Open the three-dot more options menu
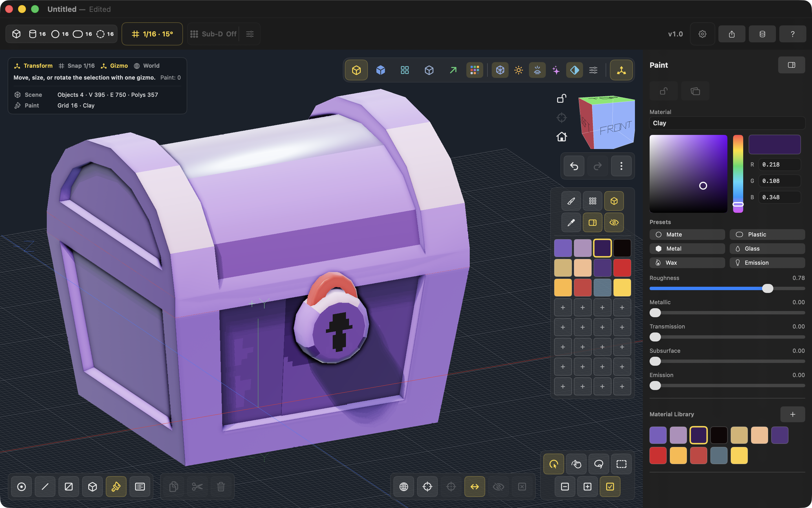This screenshot has width=812, height=508. [621, 166]
